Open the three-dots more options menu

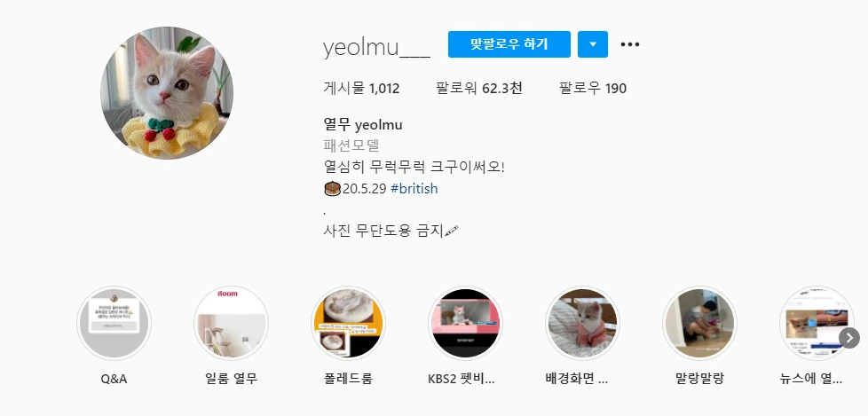tap(630, 44)
